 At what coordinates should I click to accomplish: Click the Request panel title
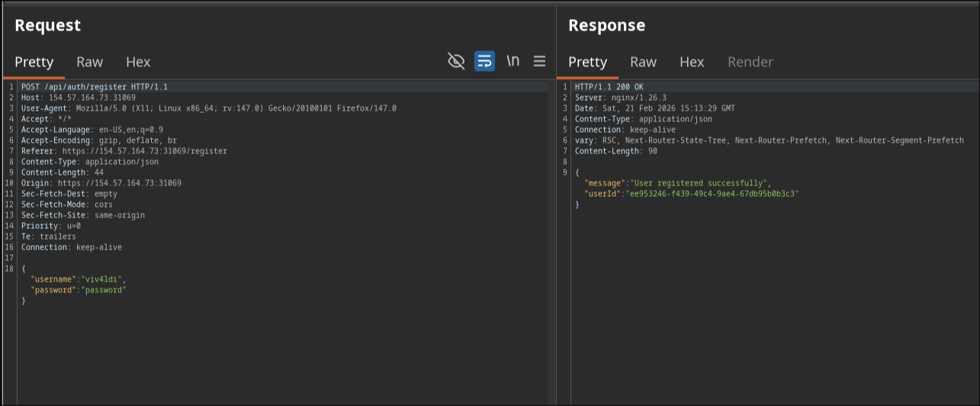(47, 25)
